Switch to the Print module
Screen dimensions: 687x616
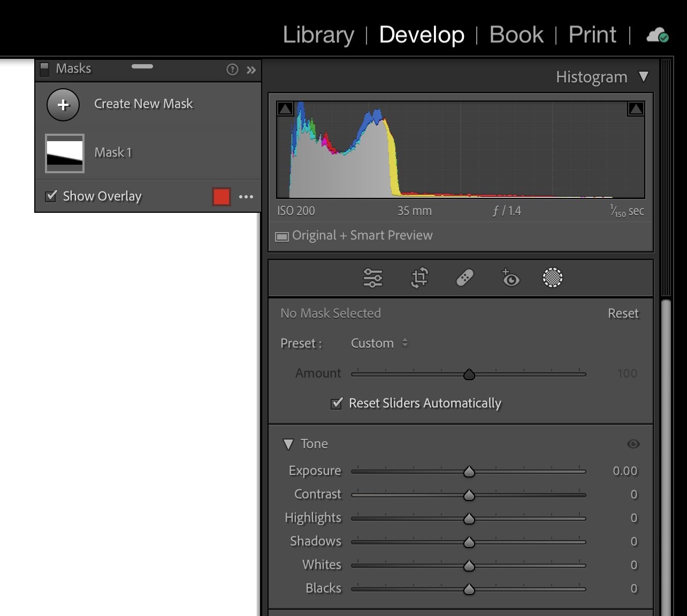pos(592,35)
